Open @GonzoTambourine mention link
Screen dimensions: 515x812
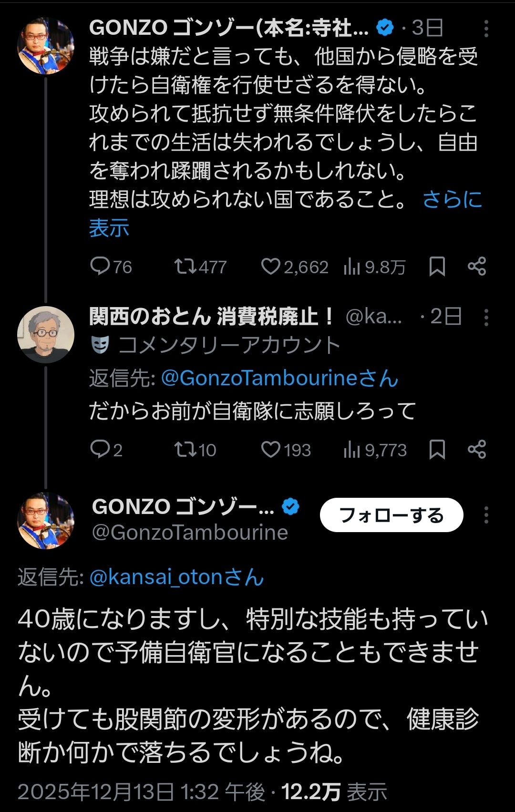259,379
